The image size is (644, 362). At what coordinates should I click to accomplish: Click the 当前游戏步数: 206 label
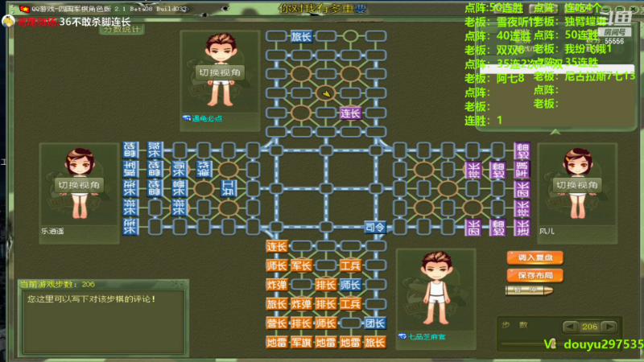pos(57,284)
